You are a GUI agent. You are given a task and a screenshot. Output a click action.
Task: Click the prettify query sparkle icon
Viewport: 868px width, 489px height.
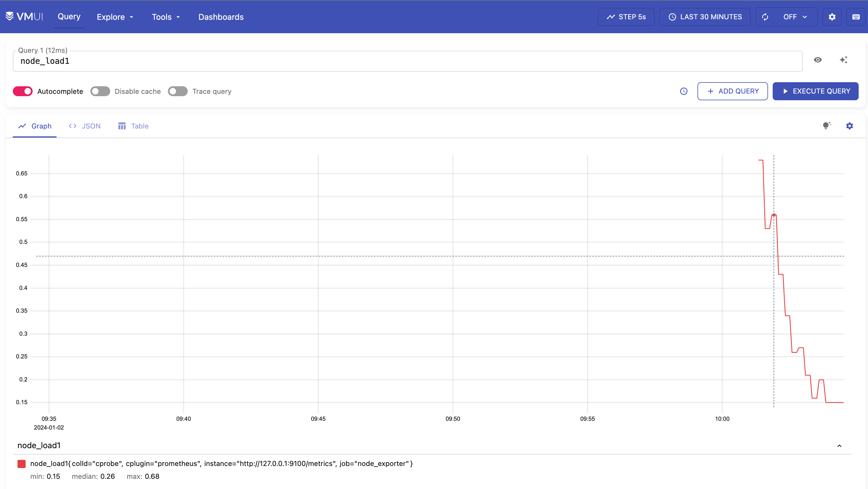pyautogui.click(x=844, y=60)
